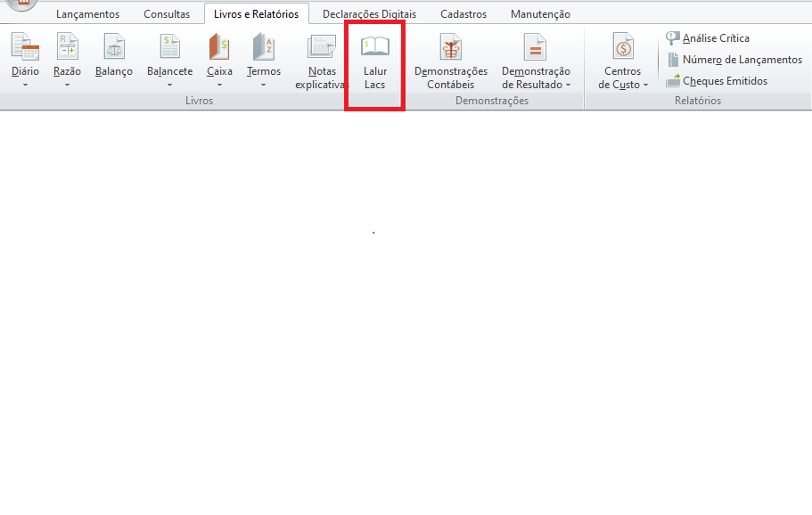Click the Análise Crítica label
Viewport: 812px width, 515px height.
[716, 37]
